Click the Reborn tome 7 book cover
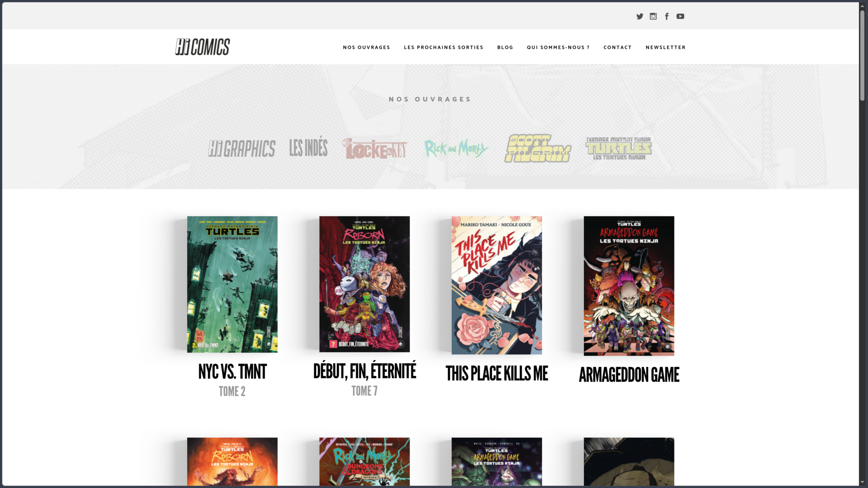 (364, 284)
